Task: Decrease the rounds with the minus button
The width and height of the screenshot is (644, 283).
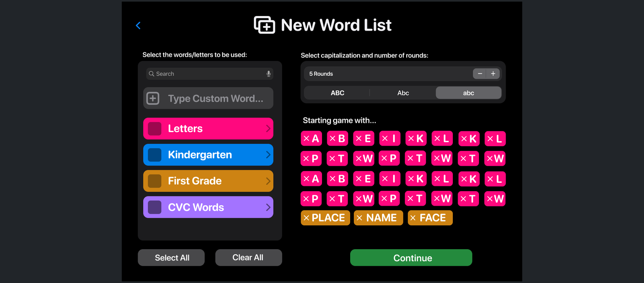Action: 480,74
